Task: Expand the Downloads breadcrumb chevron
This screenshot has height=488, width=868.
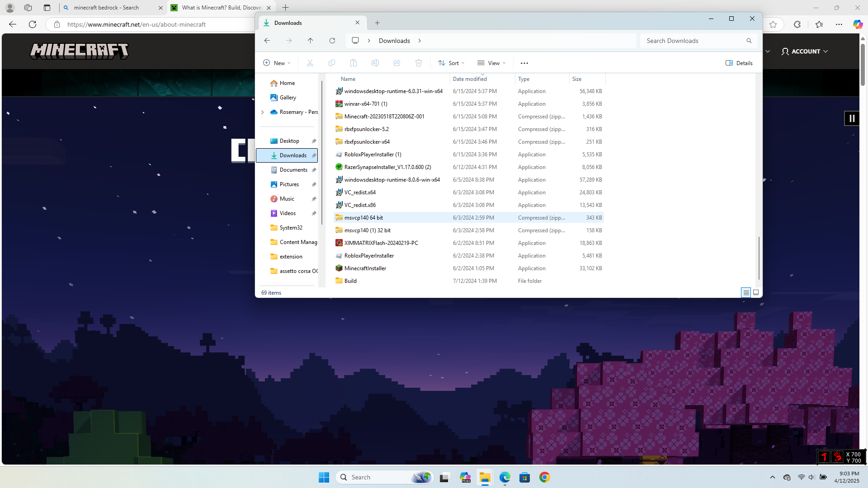Action: pos(420,41)
